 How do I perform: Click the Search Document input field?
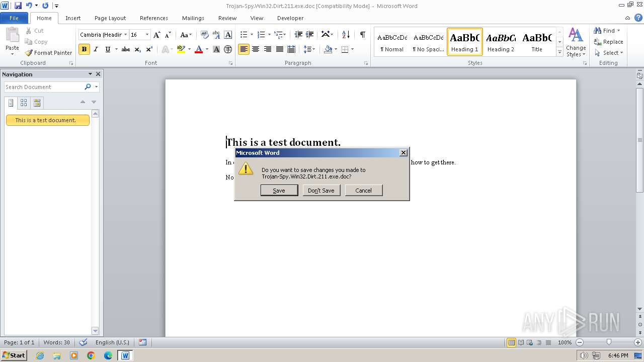click(x=44, y=87)
